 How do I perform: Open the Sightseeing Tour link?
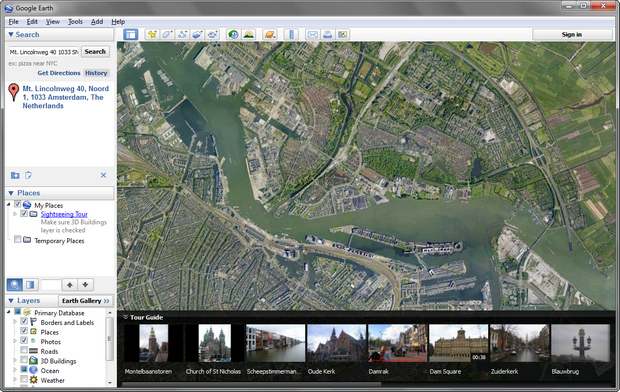tap(64, 214)
